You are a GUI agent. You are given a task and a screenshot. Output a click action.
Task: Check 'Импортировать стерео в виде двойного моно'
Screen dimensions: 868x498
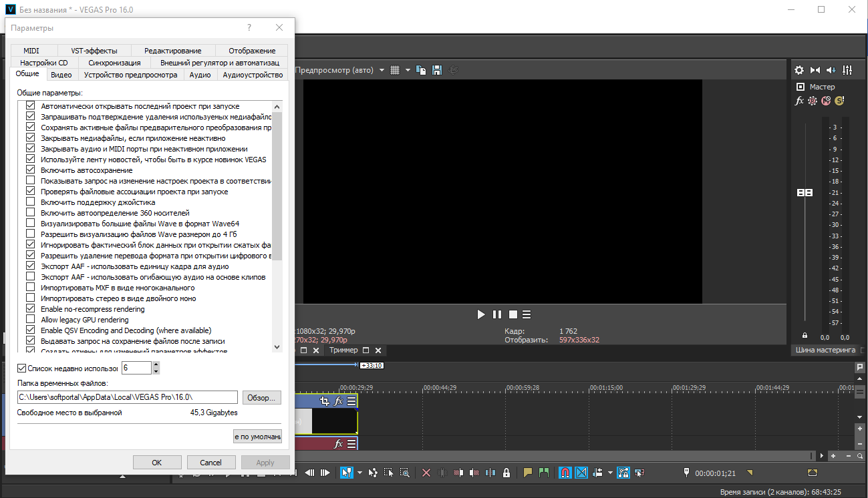[30, 298]
